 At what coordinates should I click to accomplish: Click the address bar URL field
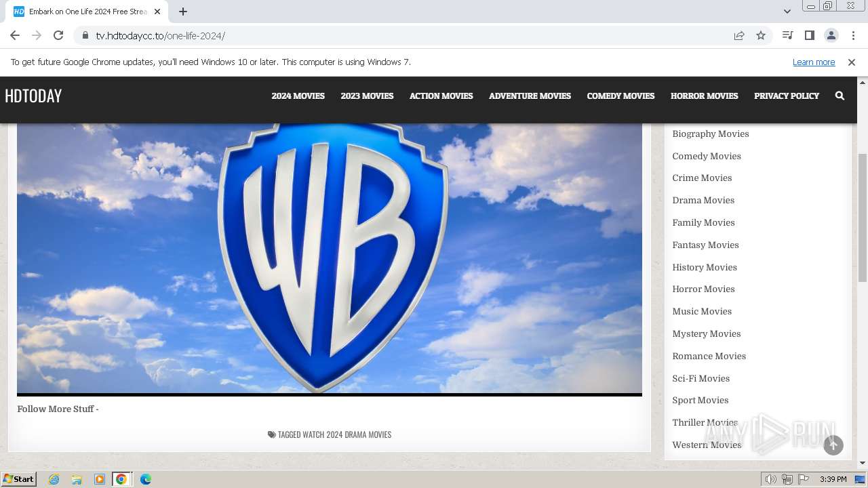pyautogui.click(x=407, y=35)
